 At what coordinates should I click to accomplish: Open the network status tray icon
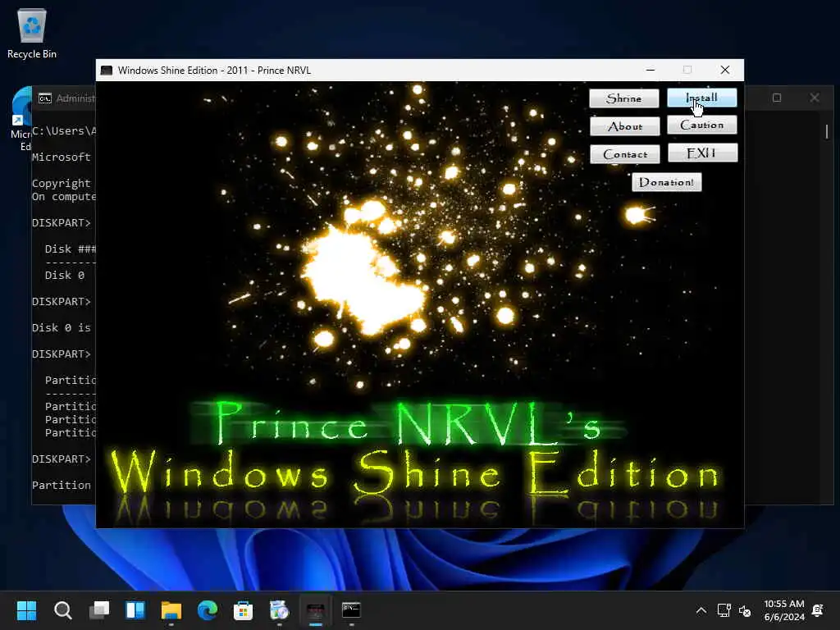(x=724, y=610)
